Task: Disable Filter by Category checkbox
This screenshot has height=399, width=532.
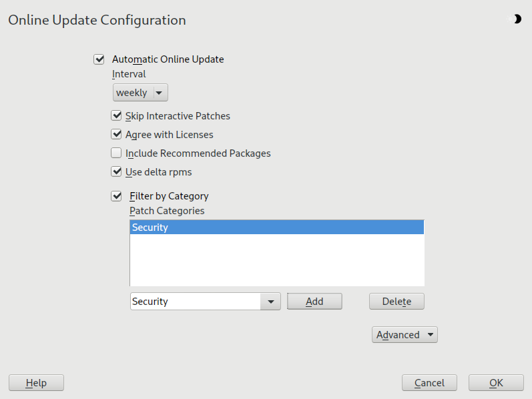Action: (117, 196)
